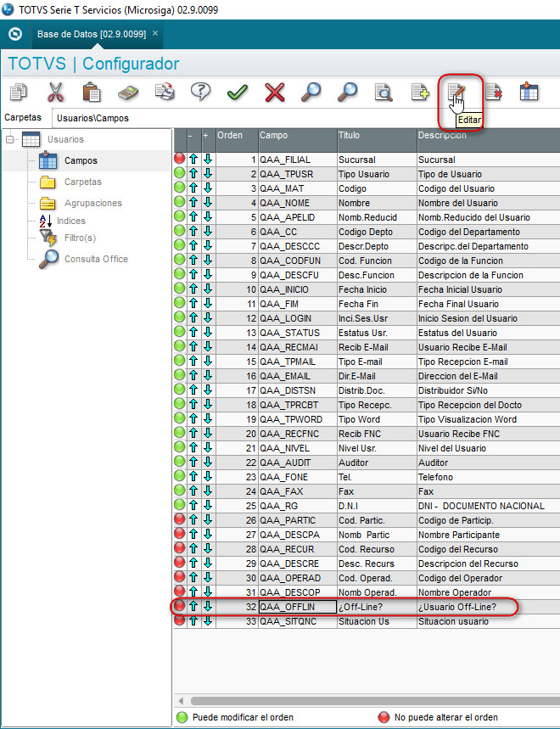The height and width of the screenshot is (729, 560).
Task: Select the QAA_STATUS field cell
Action: click(x=298, y=333)
